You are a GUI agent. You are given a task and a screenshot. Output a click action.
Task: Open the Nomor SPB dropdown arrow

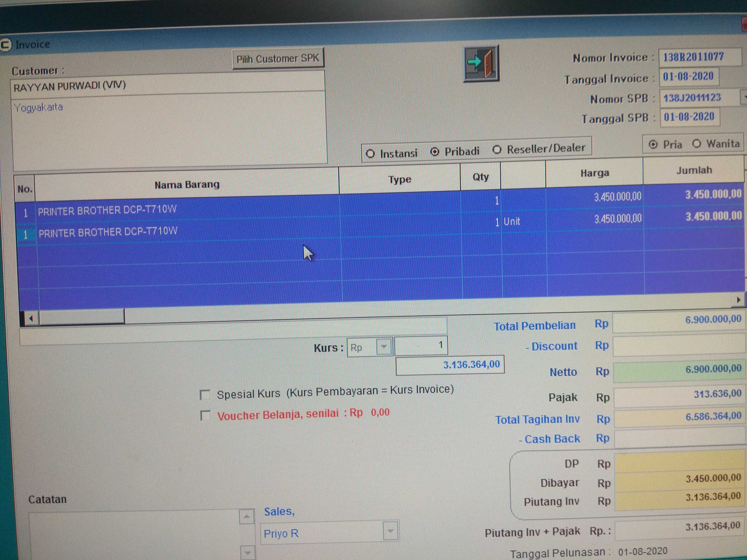point(744,97)
